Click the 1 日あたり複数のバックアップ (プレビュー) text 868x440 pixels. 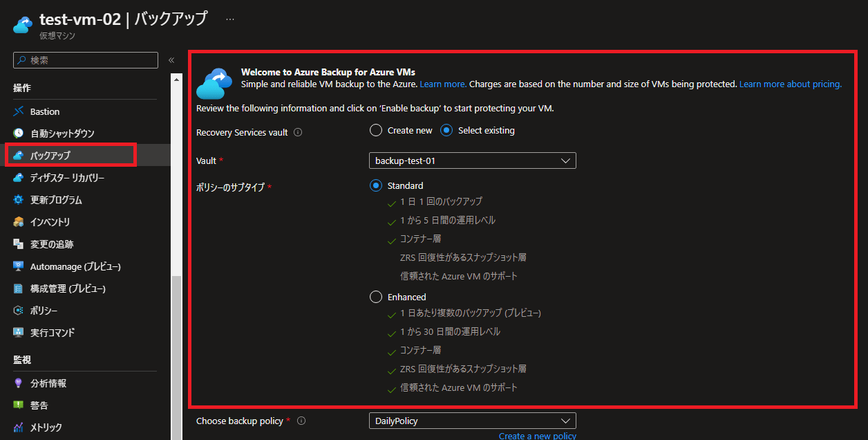point(471,313)
